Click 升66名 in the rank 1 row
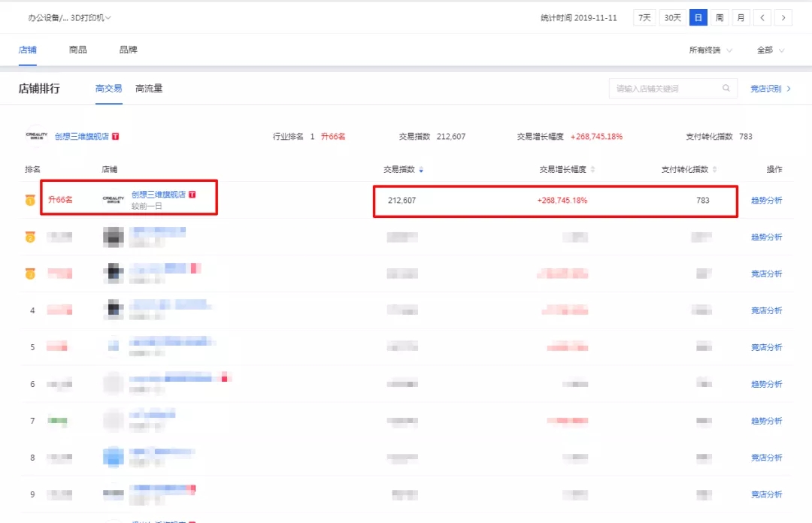The width and height of the screenshot is (812, 523). (60, 200)
